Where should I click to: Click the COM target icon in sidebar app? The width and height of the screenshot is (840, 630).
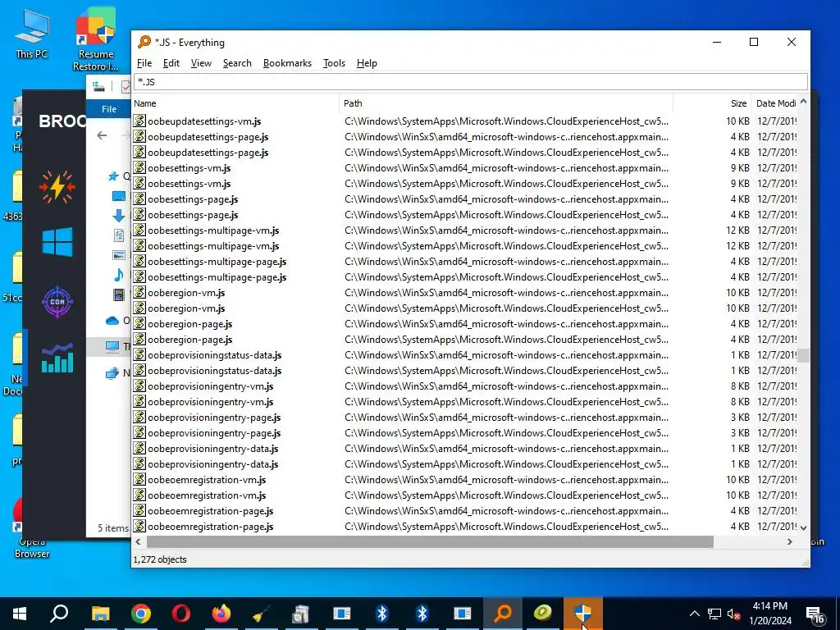pyautogui.click(x=57, y=302)
